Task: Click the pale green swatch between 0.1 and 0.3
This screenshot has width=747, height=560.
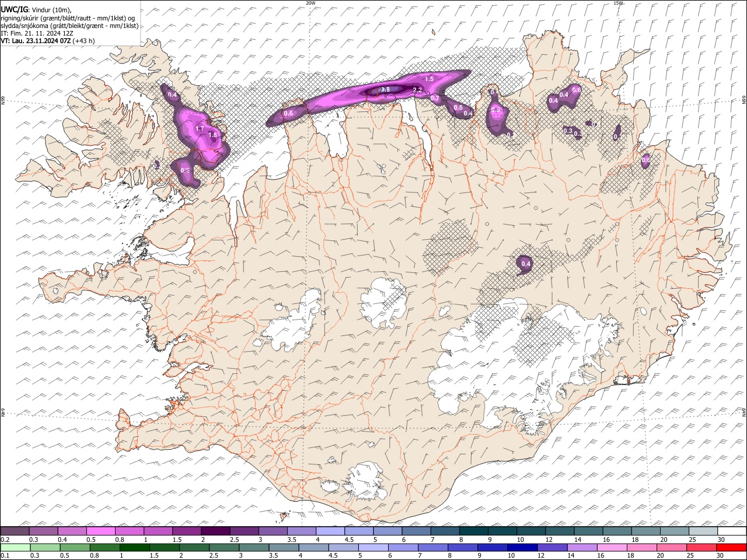Action: [15, 547]
